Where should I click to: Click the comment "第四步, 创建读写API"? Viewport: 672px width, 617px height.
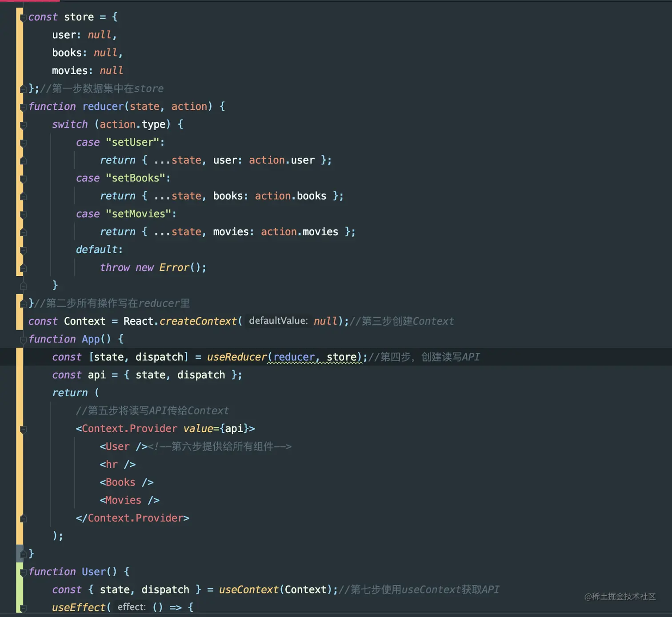(x=424, y=357)
